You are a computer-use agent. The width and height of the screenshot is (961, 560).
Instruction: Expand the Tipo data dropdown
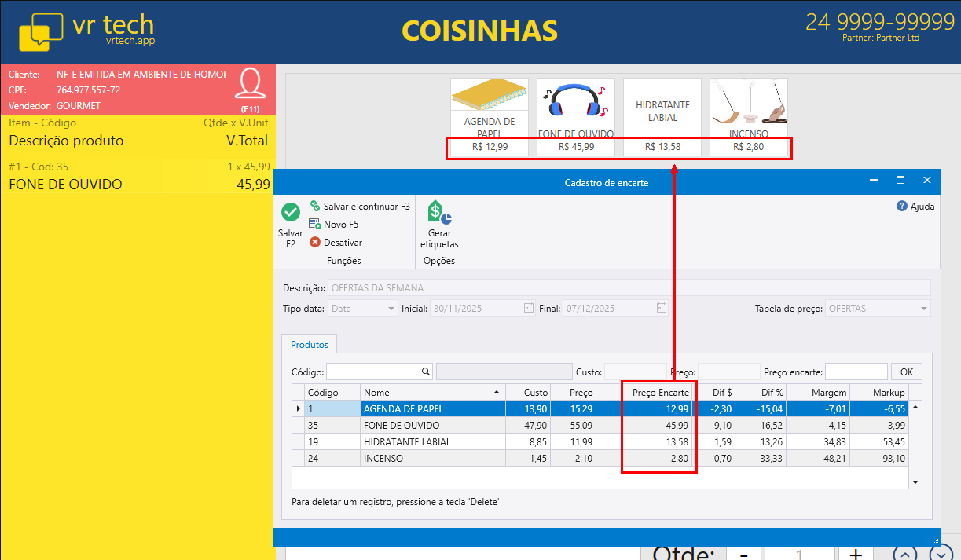coord(391,309)
